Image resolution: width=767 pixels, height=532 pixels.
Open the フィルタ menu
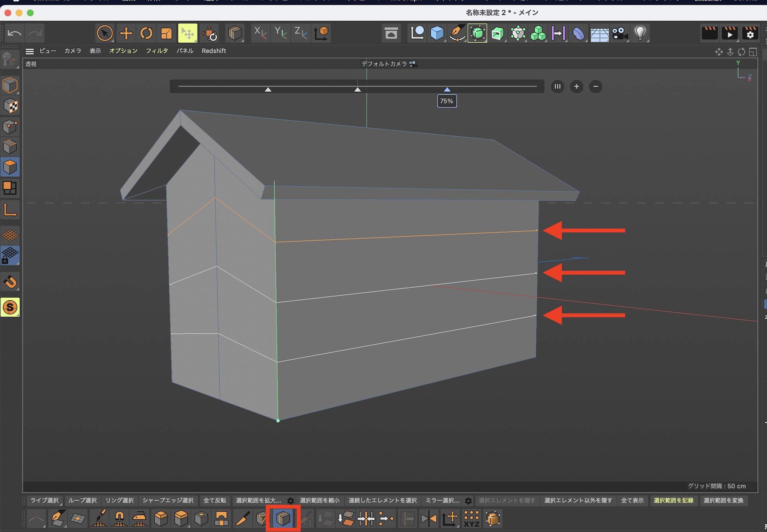coord(156,51)
